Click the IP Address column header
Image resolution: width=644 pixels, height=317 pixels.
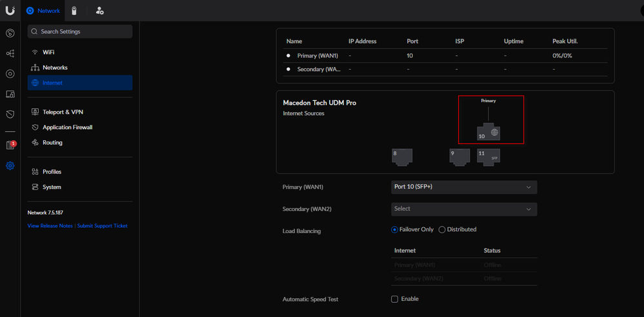(x=362, y=41)
